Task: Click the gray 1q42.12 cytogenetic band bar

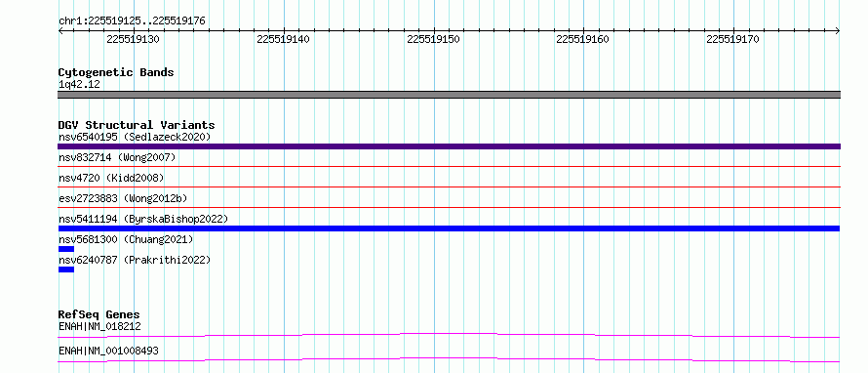Action: 449,95
